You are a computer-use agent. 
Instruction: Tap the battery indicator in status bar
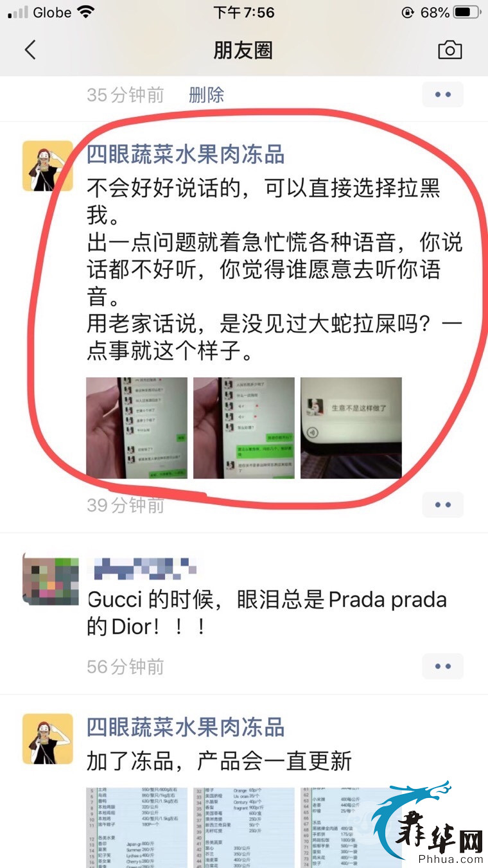point(467,12)
